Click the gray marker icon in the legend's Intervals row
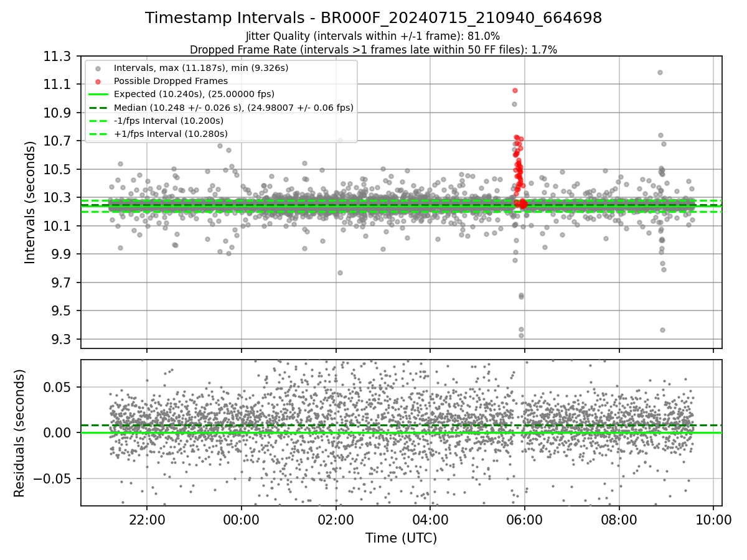The width and height of the screenshot is (747, 560). pyautogui.click(x=98, y=68)
